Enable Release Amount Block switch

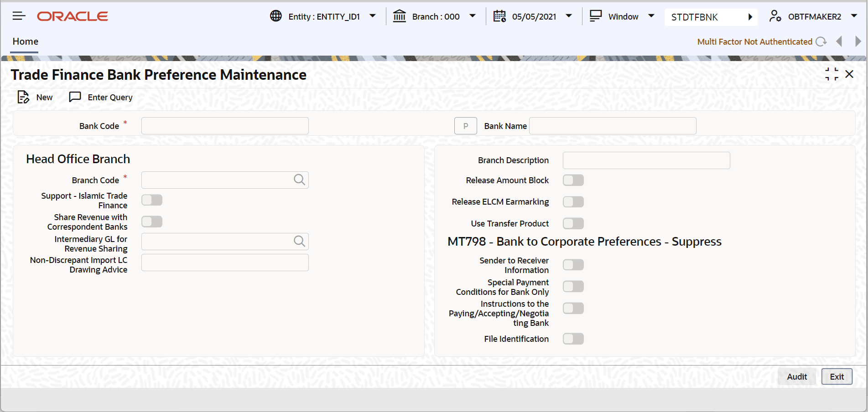[x=573, y=180]
